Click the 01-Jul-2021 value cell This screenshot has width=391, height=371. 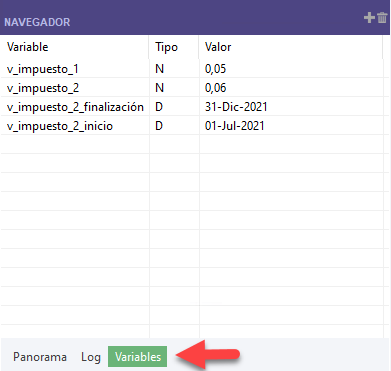click(x=291, y=126)
